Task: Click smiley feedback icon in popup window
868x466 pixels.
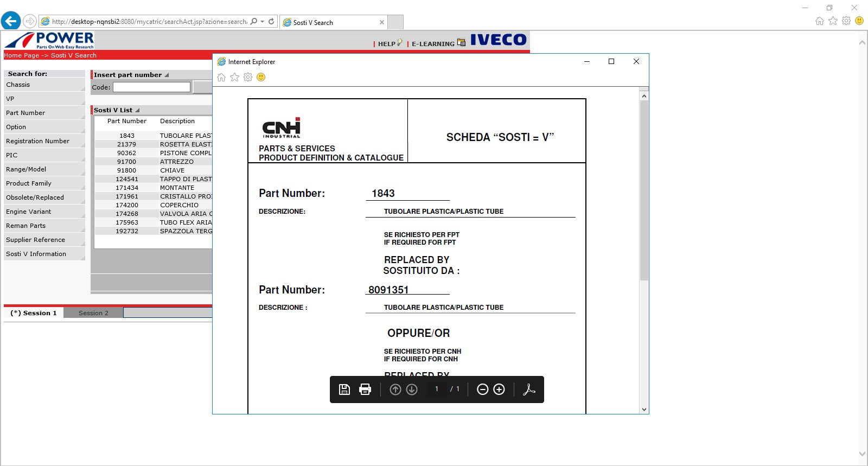Action: (x=261, y=77)
